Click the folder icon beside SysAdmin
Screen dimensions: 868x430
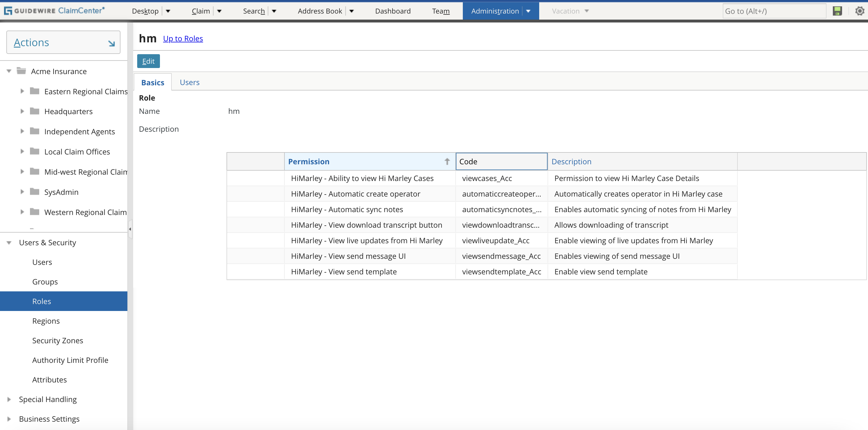point(34,191)
